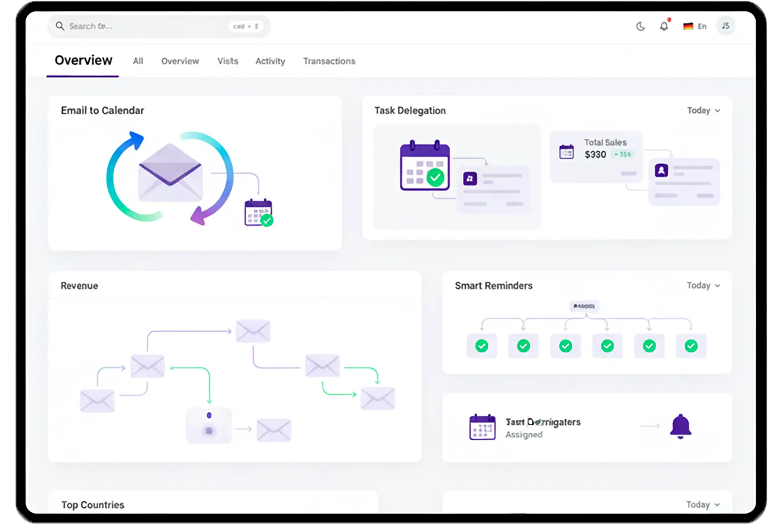Viewport: 779px width, 532px height.
Task: Expand the Today dropdown in Task Delegation
Action: click(703, 110)
